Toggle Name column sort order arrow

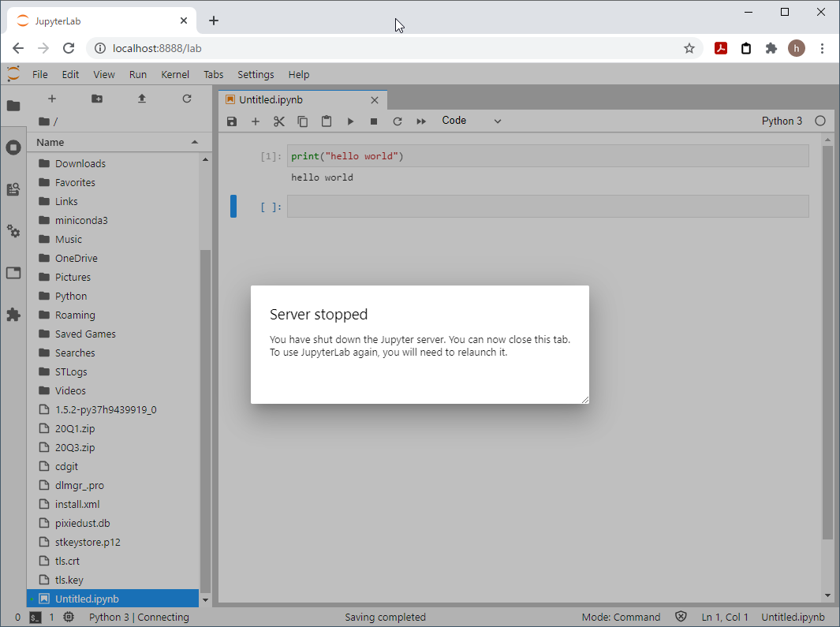tap(195, 142)
